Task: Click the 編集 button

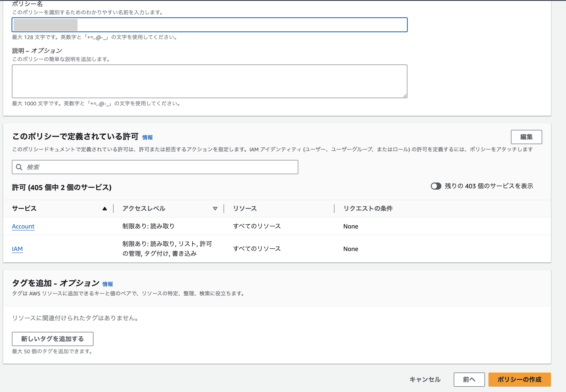Action: coord(526,137)
